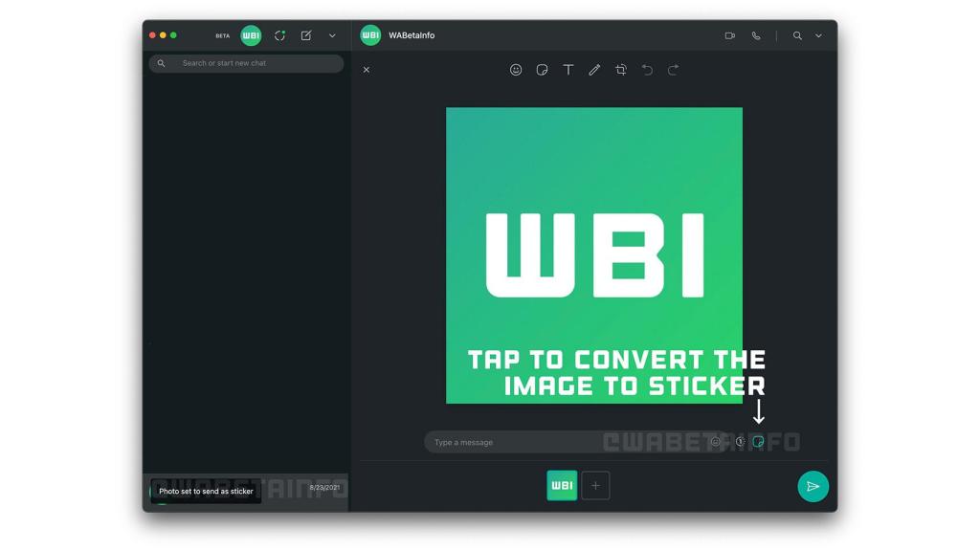Viewport: 980px width, 551px height.
Task: Choose the crop and rotate tool
Action: pos(621,70)
